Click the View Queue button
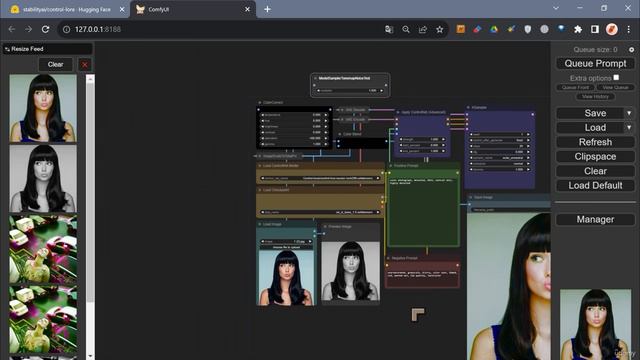Viewport: 640px width, 360px height. click(615, 87)
